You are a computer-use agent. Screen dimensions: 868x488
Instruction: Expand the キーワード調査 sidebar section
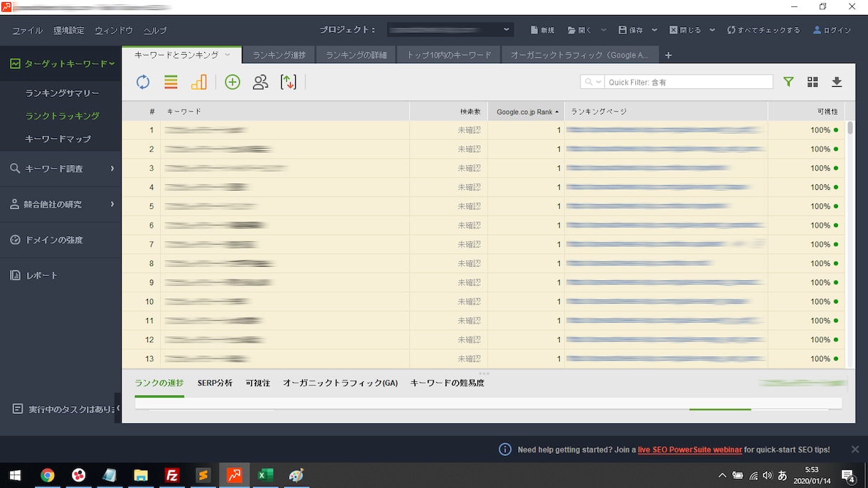60,169
